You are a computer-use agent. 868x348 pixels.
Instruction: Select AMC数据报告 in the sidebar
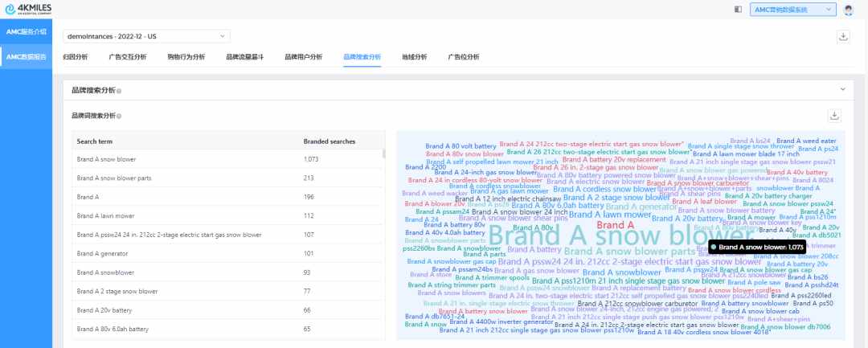pos(27,57)
